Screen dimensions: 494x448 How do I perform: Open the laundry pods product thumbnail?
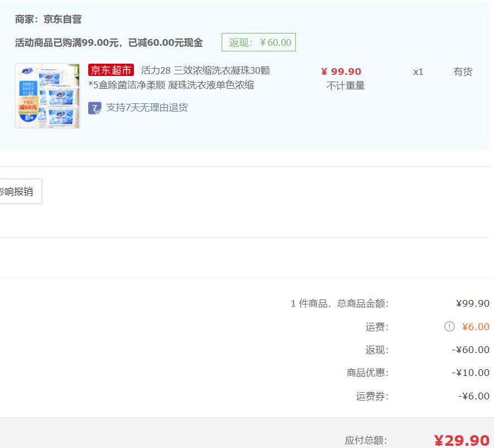click(47, 96)
